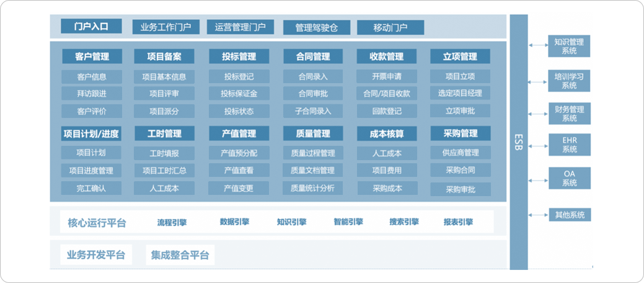644x283 pixels.
Task: Click the 投标保证金 entry
Action: tap(239, 94)
